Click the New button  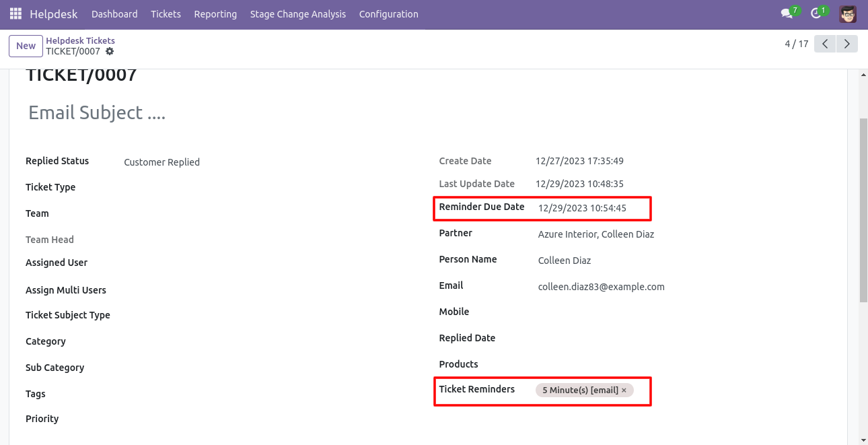click(26, 46)
